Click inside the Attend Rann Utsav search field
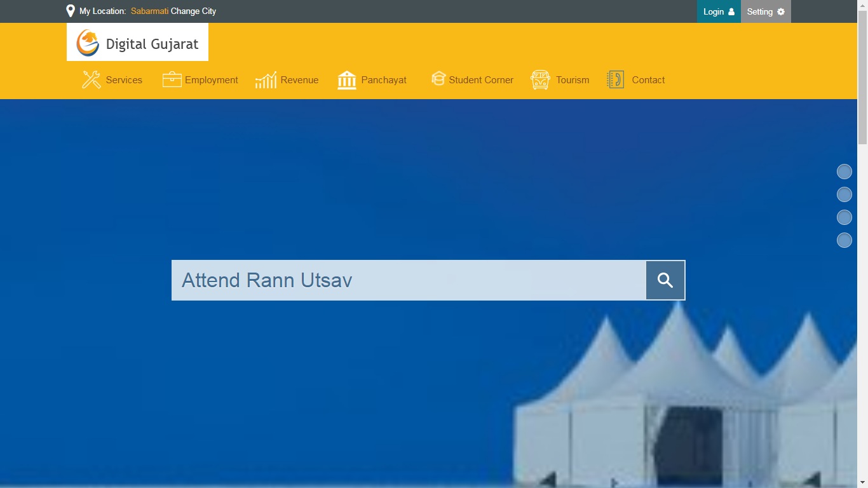 407,280
